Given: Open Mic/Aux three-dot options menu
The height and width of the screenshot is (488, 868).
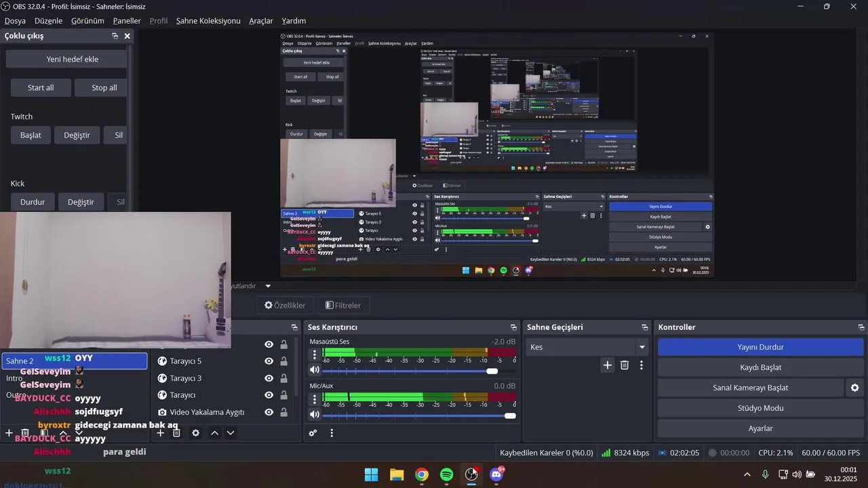Looking at the screenshot, I should click(315, 399).
